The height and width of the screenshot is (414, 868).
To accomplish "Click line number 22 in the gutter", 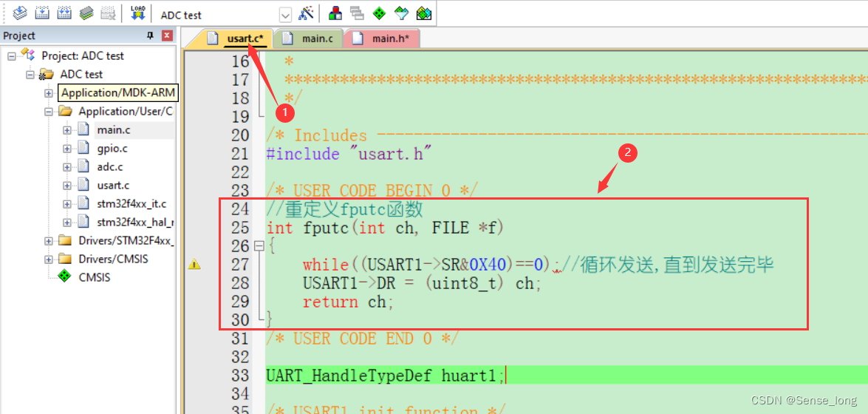I will tap(241, 172).
